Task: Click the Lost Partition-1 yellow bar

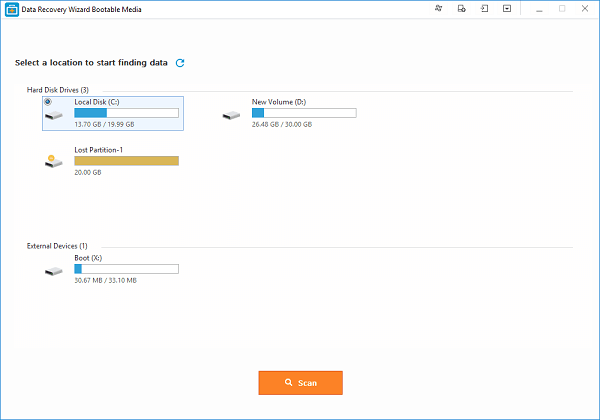Action: pyautogui.click(x=126, y=160)
